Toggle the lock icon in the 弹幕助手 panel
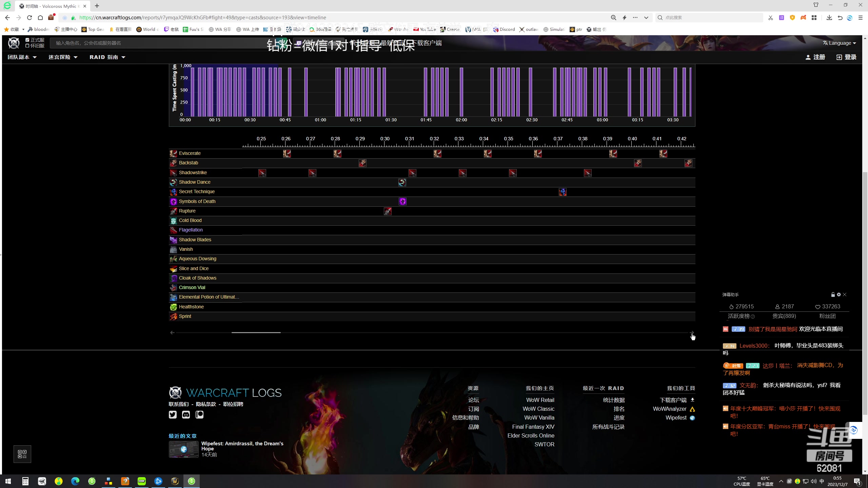The width and height of the screenshot is (868, 488). (833, 294)
